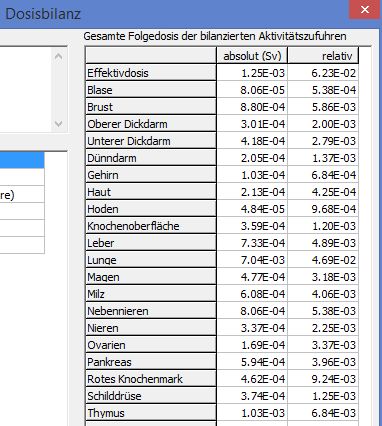Screen dimensions: 382x426
Task: Select the Unterer Dickdarm row label
Action: tap(151, 141)
